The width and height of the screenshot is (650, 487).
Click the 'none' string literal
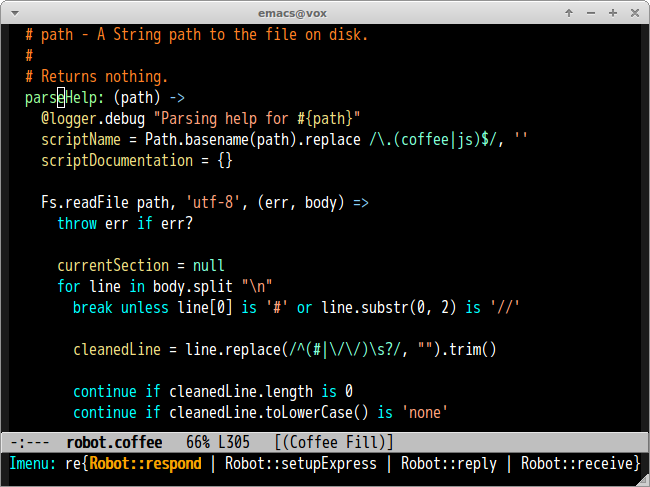coord(424,413)
